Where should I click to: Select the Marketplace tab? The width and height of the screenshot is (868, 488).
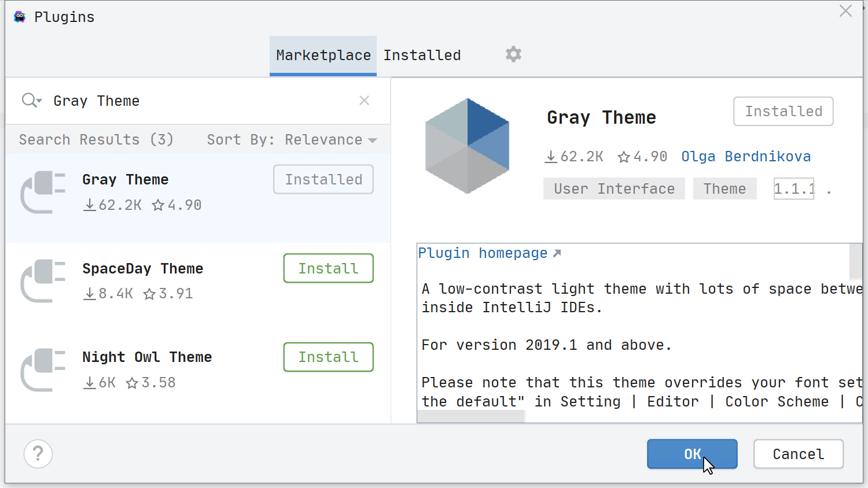pos(322,54)
